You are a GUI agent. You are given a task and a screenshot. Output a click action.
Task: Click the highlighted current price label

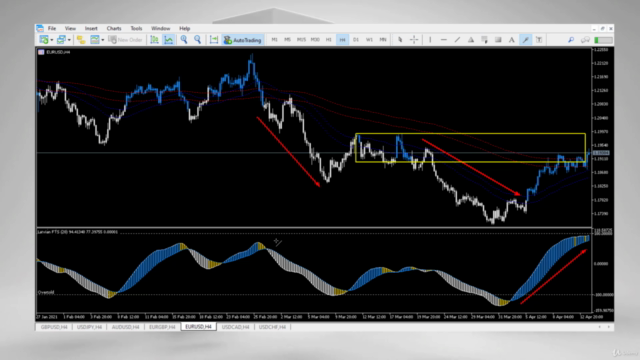coord(601,153)
